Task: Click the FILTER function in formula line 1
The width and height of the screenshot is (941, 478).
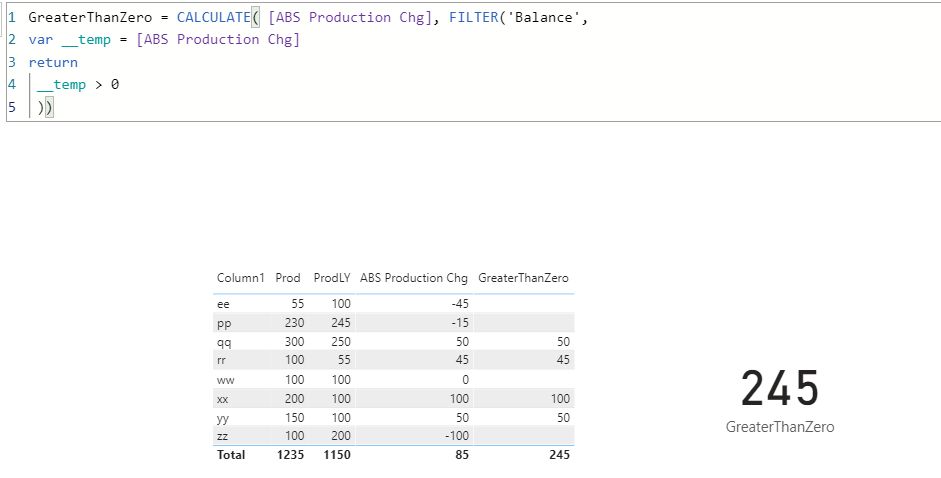Action: [x=474, y=17]
